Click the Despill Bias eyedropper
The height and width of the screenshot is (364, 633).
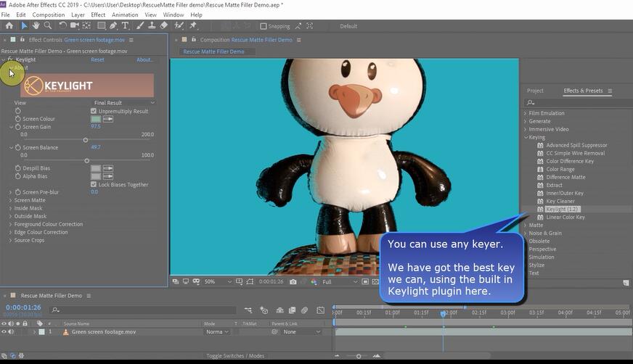[107, 168]
